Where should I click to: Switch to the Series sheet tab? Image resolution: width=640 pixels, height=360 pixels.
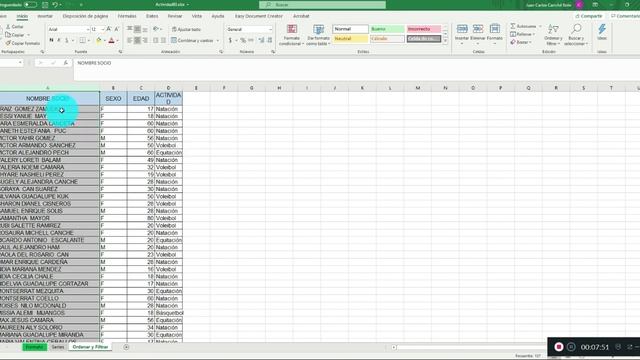point(58,347)
